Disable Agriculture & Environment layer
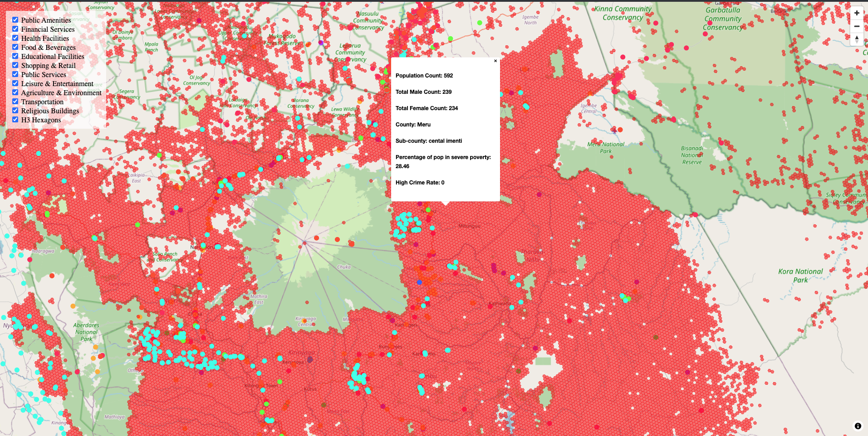868x436 pixels. coord(15,92)
